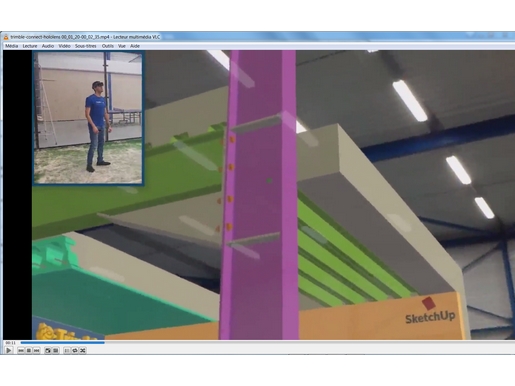Open the playlist view
The image size is (515, 386).
click(67, 351)
